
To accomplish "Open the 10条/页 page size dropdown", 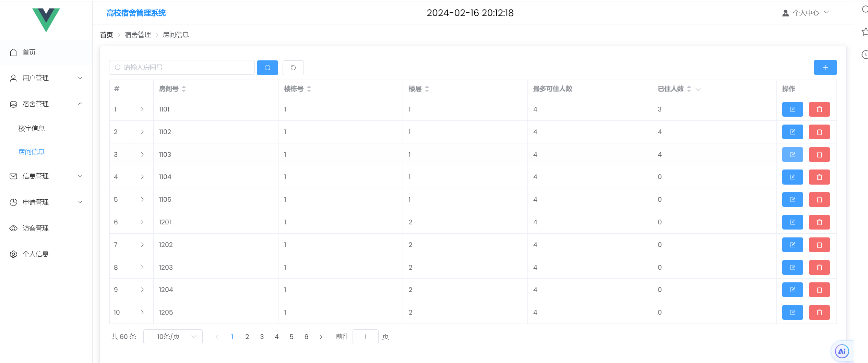I will (x=173, y=337).
